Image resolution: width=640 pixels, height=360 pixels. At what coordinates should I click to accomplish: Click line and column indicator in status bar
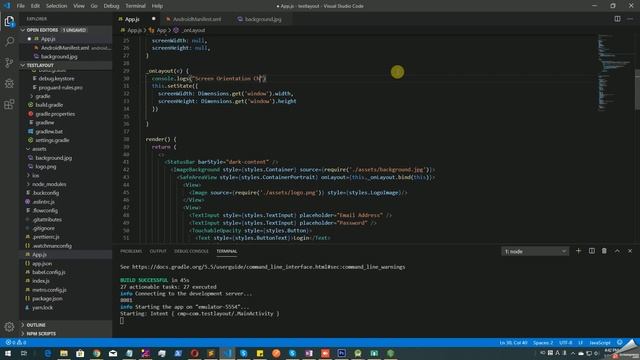coord(513,342)
